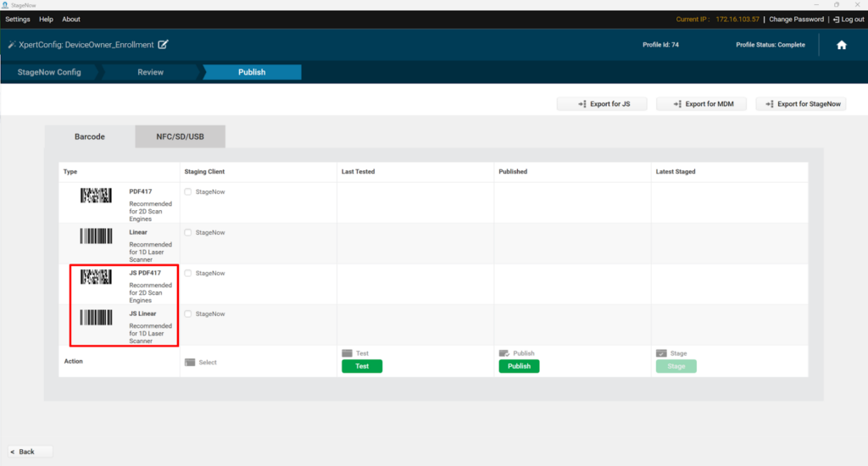
Task: Click the JS PDF417 barcode thumbnail
Action: [x=96, y=277]
